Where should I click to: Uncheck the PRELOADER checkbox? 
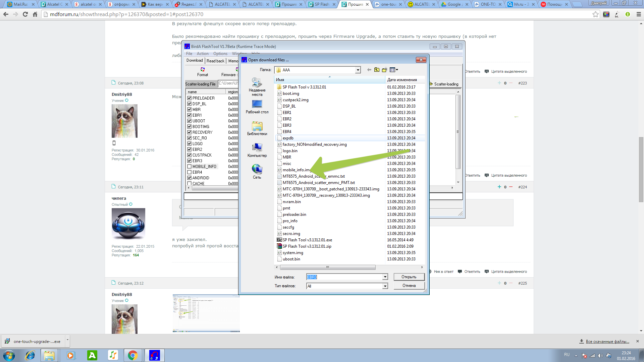click(190, 98)
